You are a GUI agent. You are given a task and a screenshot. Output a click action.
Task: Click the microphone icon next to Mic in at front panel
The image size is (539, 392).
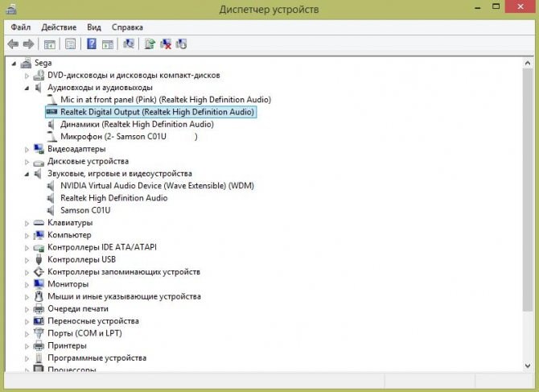coord(51,100)
